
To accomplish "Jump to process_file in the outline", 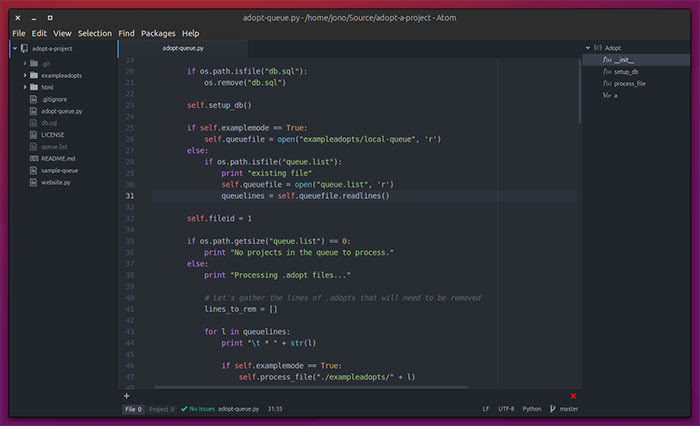I will pos(629,84).
